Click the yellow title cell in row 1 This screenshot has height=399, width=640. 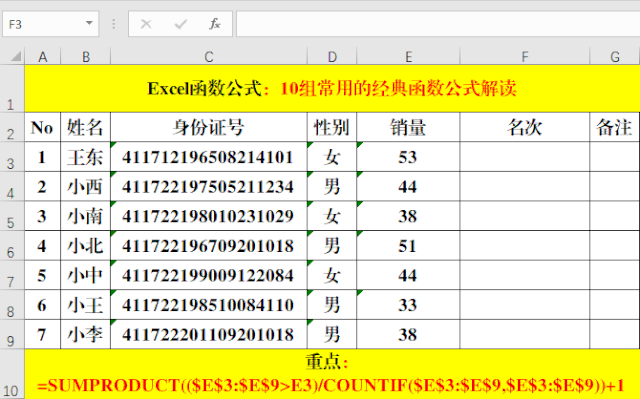pyautogui.click(x=332, y=88)
